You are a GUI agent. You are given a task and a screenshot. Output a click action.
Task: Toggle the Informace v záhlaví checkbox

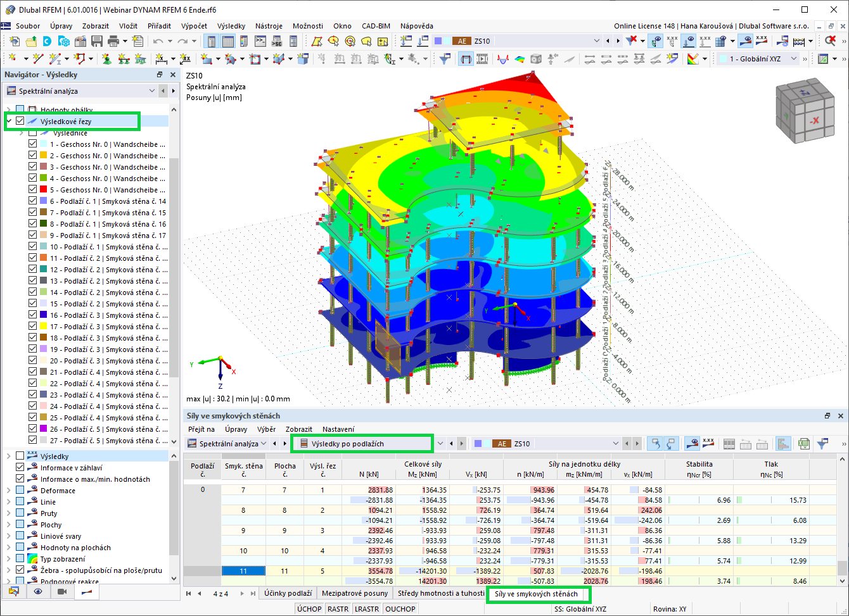tap(20, 468)
